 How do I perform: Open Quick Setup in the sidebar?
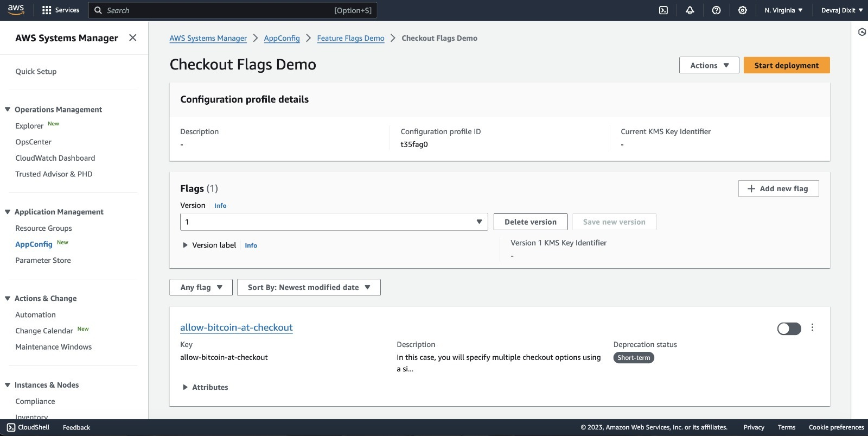coord(36,71)
